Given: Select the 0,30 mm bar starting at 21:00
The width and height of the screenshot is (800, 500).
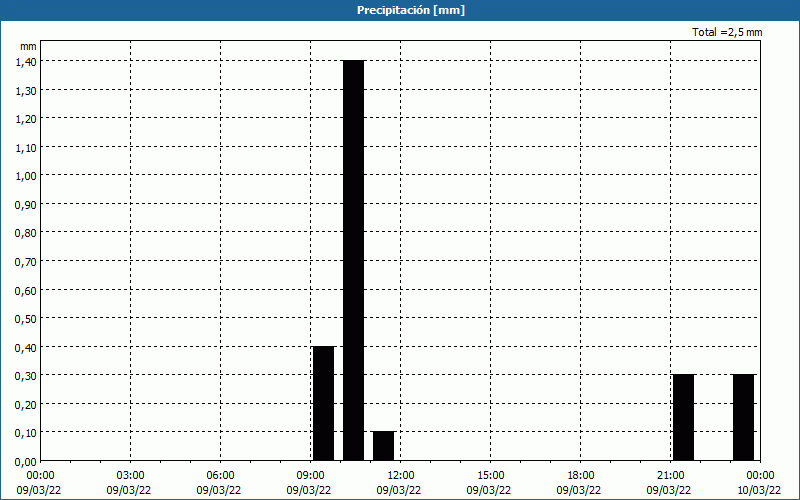Looking at the screenshot, I should point(684,417).
